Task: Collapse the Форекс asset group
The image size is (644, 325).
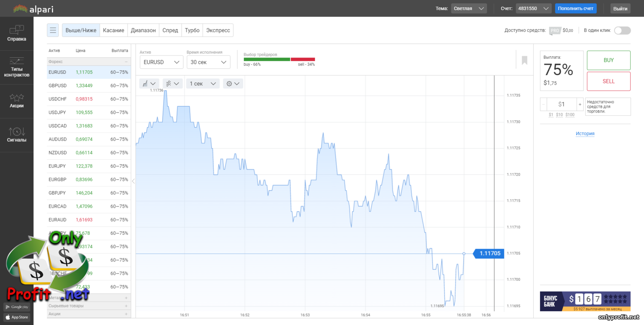Action: tap(126, 62)
